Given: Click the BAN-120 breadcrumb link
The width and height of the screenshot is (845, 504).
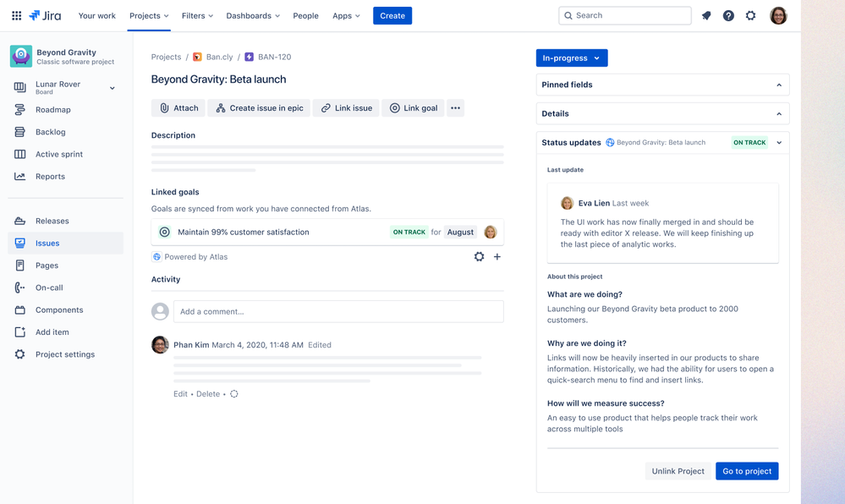Looking at the screenshot, I should [x=274, y=57].
